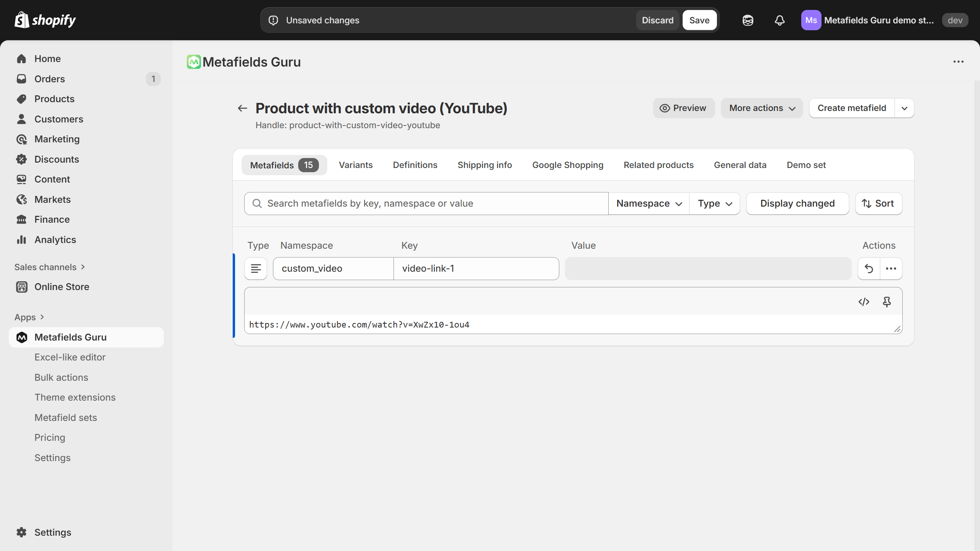Toggle the Sort control
Image resolution: width=980 pixels, height=551 pixels.
pos(878,203)
